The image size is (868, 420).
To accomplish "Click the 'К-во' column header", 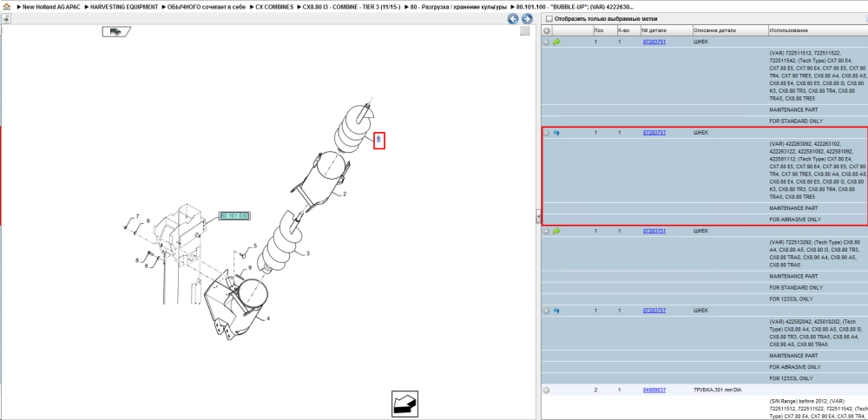I will pyautogui.click(x=628, y=30).
